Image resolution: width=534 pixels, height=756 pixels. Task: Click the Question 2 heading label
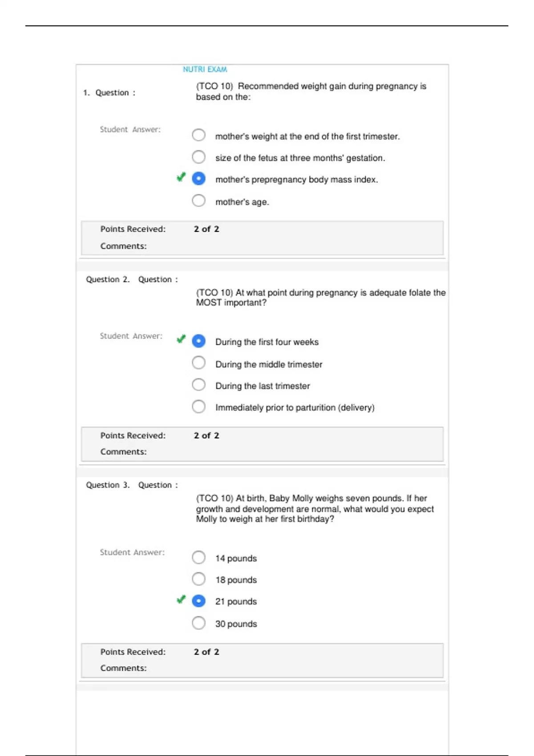coord(108,280)
